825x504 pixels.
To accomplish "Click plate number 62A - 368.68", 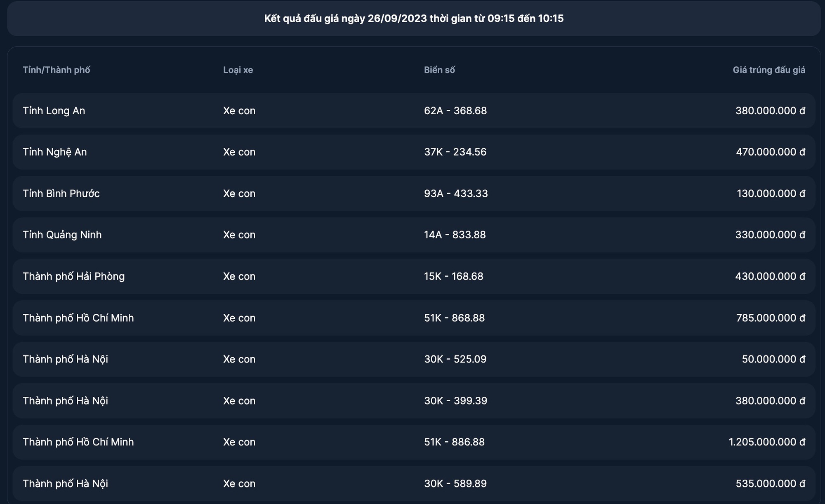I will point(455,111).
